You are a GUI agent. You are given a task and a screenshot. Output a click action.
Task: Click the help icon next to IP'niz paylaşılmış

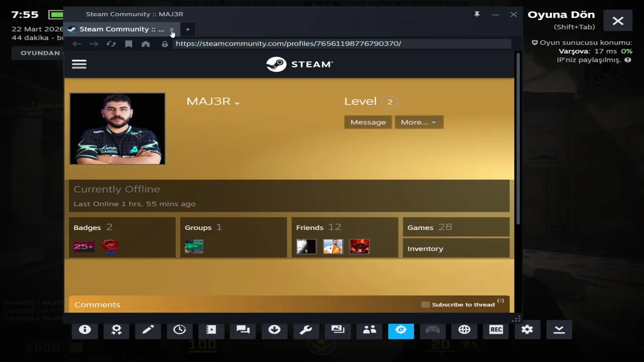point(628,60)
